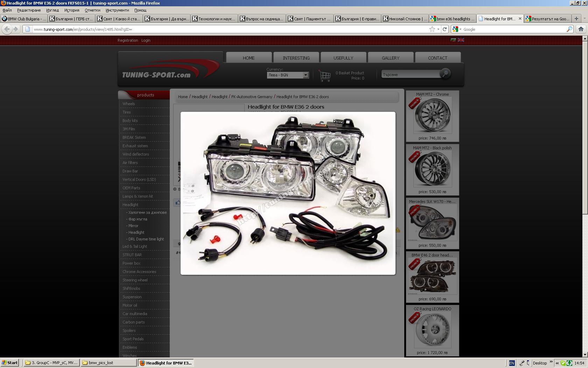Open the USEFULLY navigation tab
Screen dimensions: 588x368
coord(343,58)
